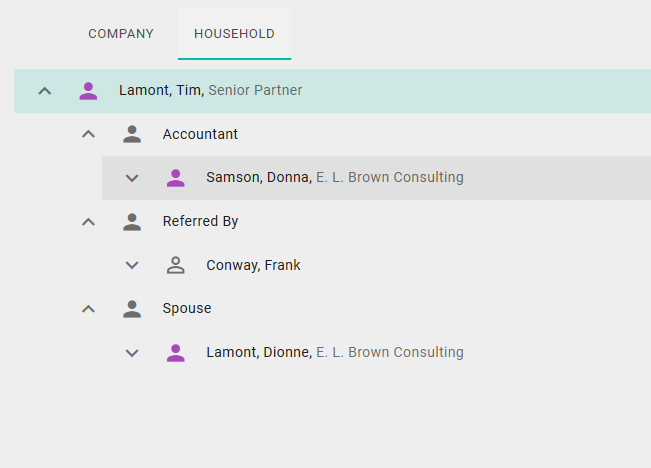The width and height of the screenshot is (651, 468).
Task: Expand the Lamont, Dionne row
Action: (132, 352)
